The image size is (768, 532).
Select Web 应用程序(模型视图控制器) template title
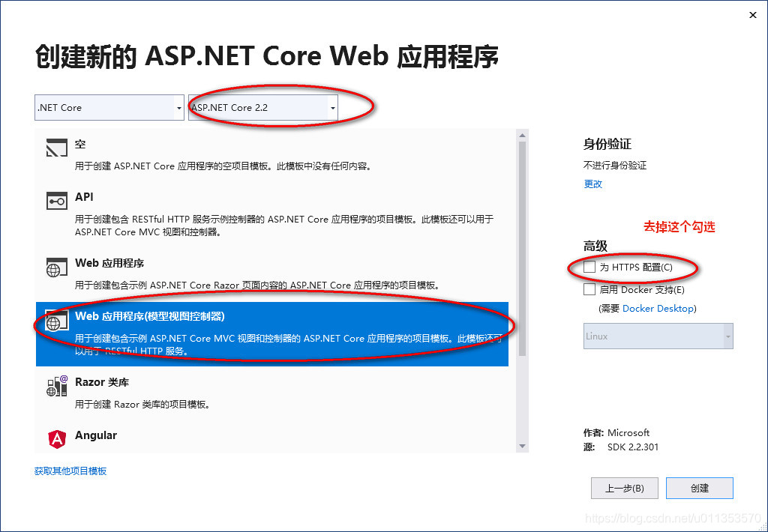point(149,316)
